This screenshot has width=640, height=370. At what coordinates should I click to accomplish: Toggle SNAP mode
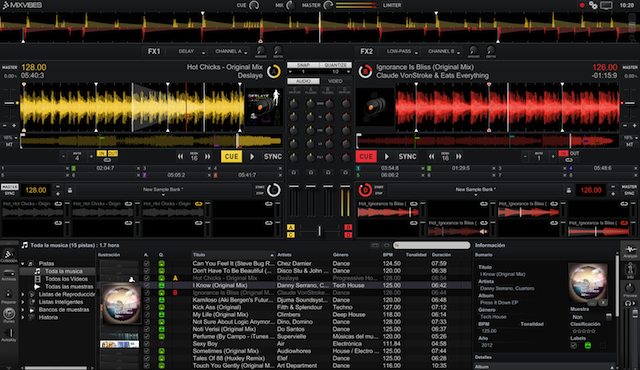tap(303, 65)
